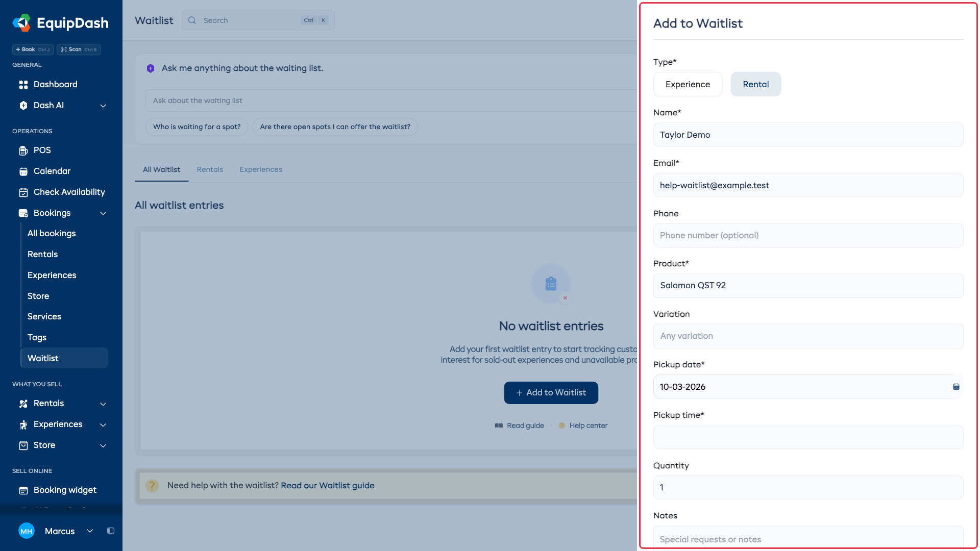980x551 pixels.
Task: Switch to the All Waitlist tab
Action: (161, 169)
